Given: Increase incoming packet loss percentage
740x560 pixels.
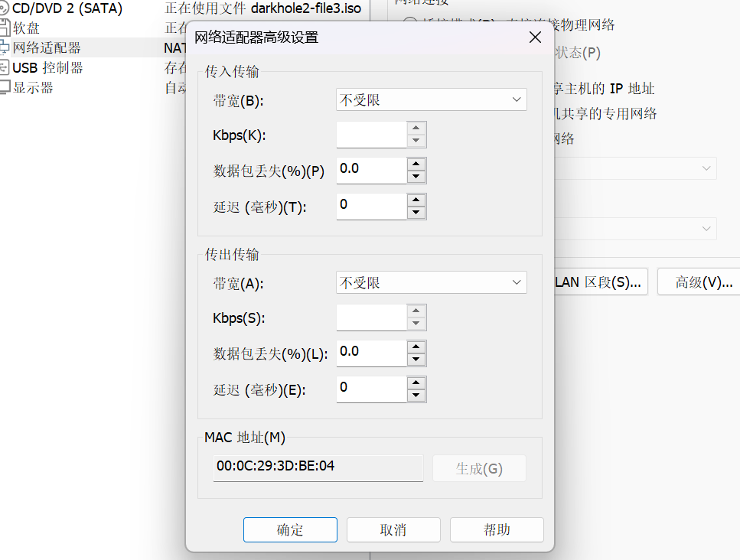Looking at the screenshot, I should pyautogui.click(x=416, y=164).
